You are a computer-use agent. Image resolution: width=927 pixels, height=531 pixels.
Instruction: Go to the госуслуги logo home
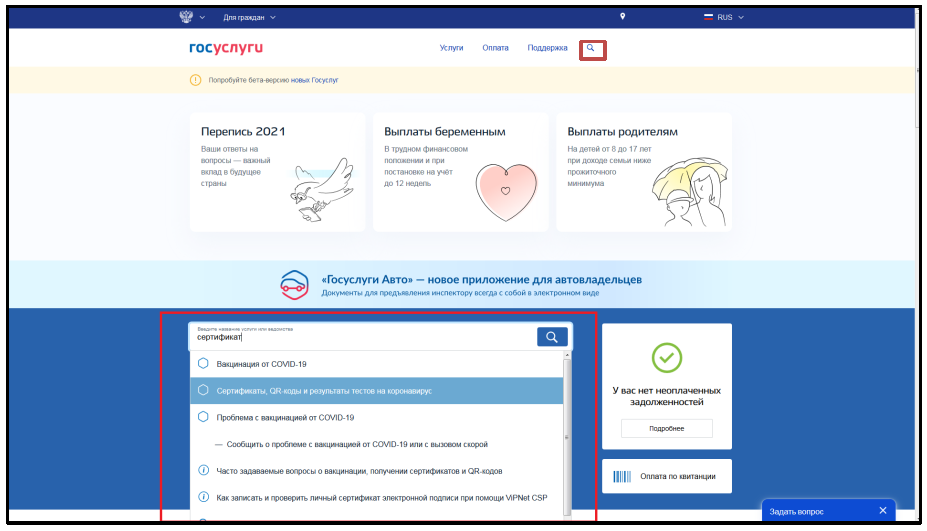226,47
